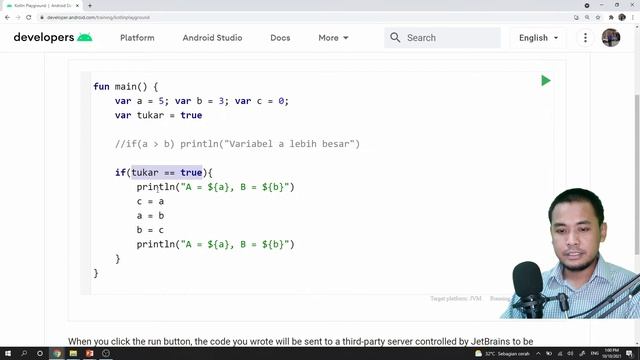Close the Kotlin Playground tab
The image size is (640, 360).
click(78, 6)
